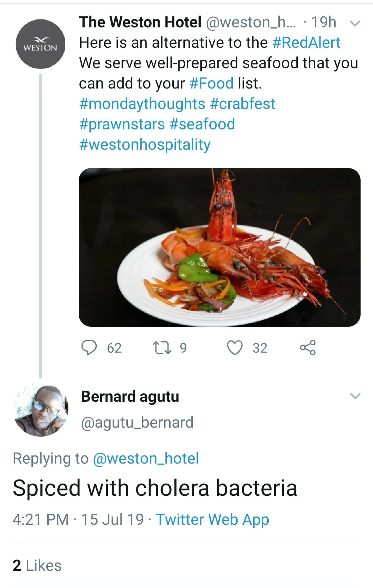
Task: Click the share icon below the photo
Action: coord(308,347)
